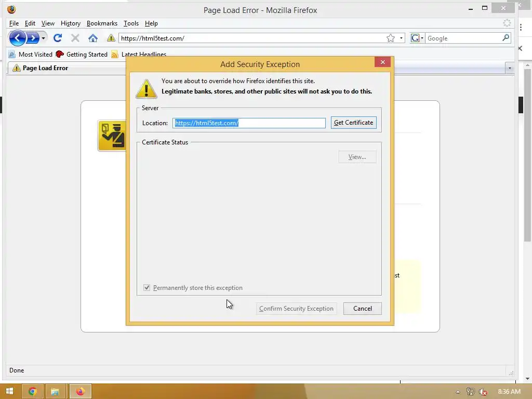532x399 pixels.
Task: Click Confirm Security Exception button
Action: 296,309
